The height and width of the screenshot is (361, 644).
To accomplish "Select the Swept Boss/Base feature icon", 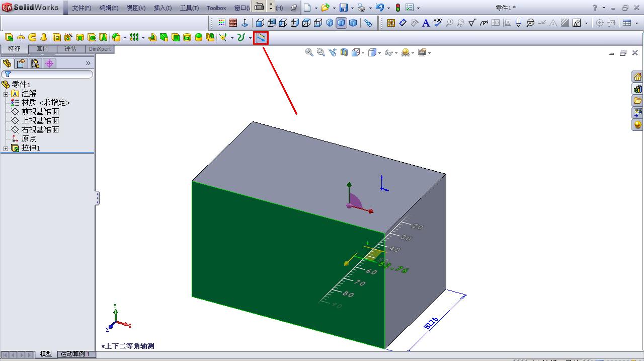I will coord(32,37).
